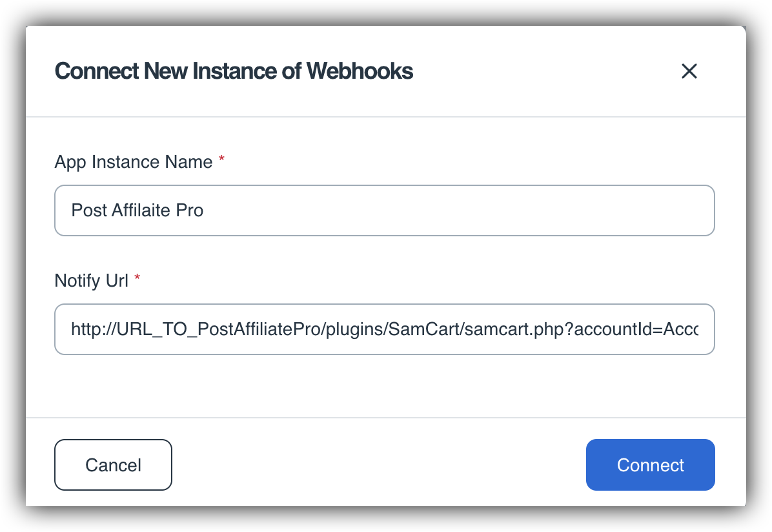Place cursor on 'Post Affilaite Pro' text
This screenshot has height=532, width=772.
[x=137, y=210]
